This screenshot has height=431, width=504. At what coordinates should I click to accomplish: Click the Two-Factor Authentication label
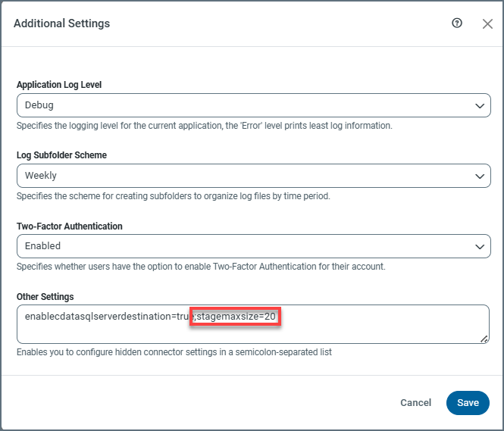(70, 226)
